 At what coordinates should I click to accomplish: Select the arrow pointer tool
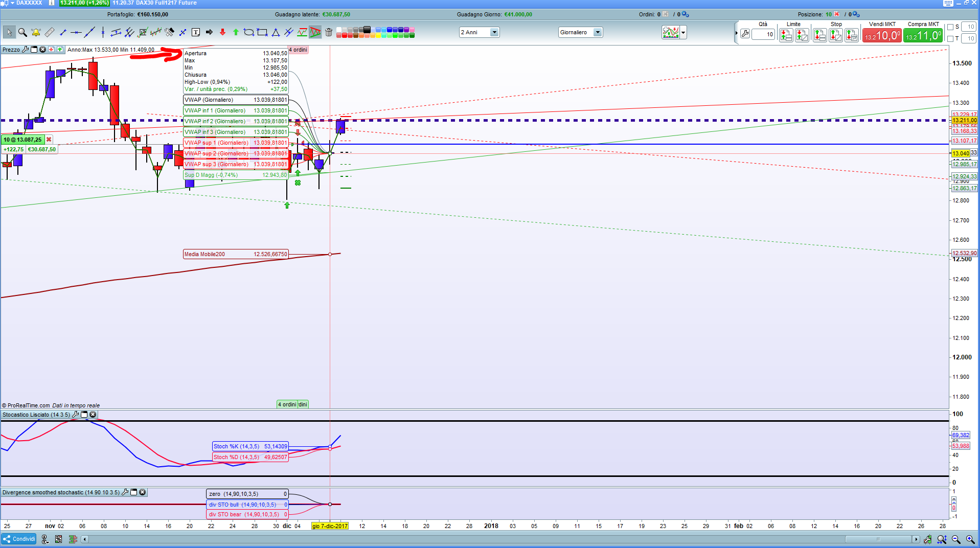coord(9,32)
